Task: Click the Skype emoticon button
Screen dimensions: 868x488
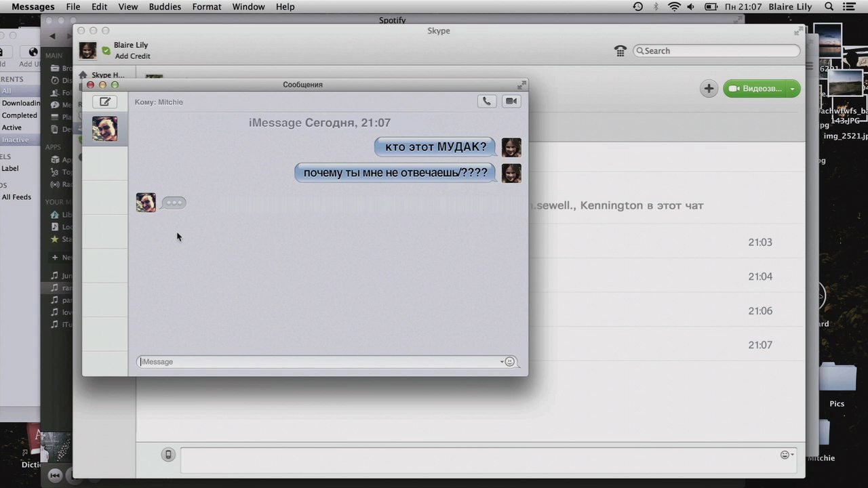Action: click(785, 455)
